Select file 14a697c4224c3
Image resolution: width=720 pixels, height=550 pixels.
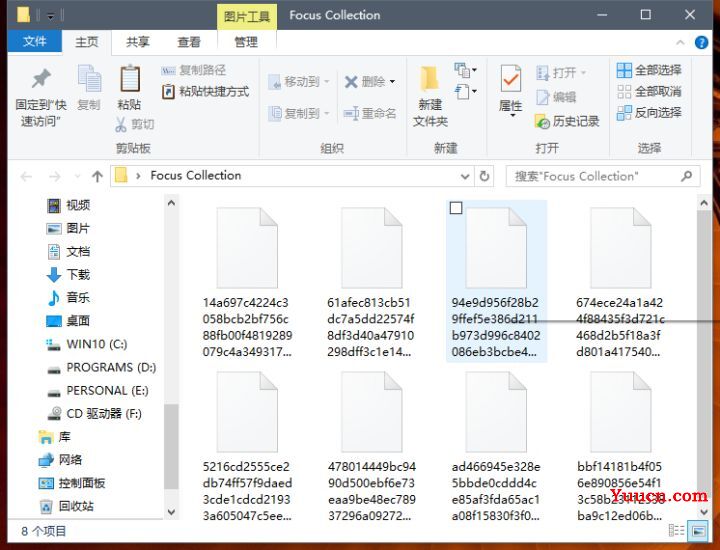pyautogui.click(x=247, y=281)
